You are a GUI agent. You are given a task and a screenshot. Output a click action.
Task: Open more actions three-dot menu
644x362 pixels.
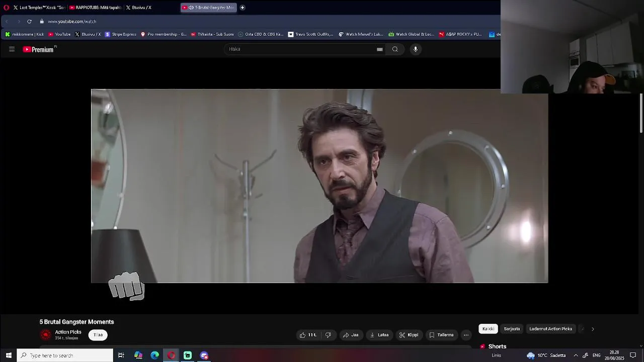pyautogui.click(x=466, y=335)
